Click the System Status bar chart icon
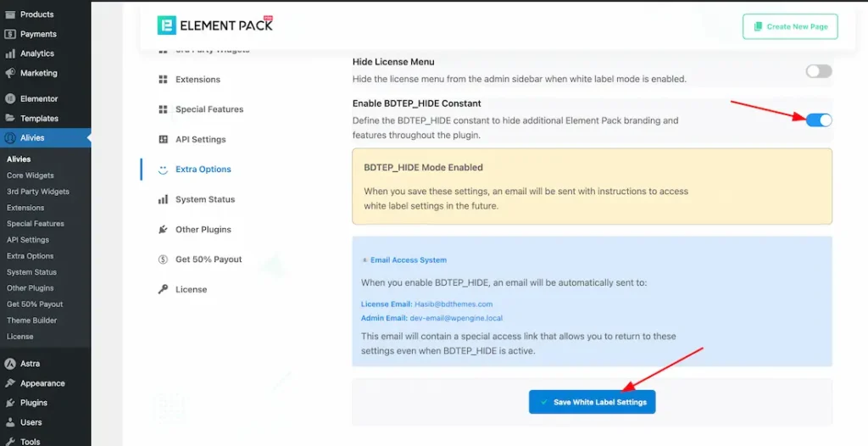 tap(163, 199)
